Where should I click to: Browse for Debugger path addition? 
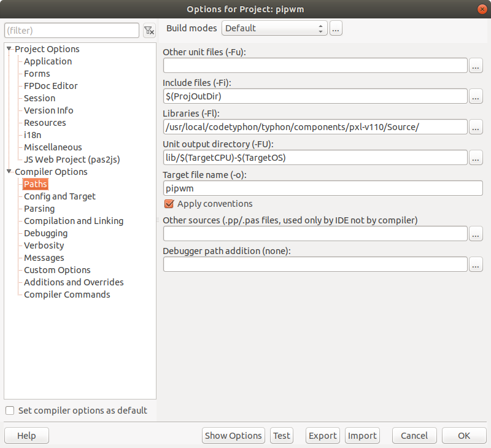tap(476, 265)
